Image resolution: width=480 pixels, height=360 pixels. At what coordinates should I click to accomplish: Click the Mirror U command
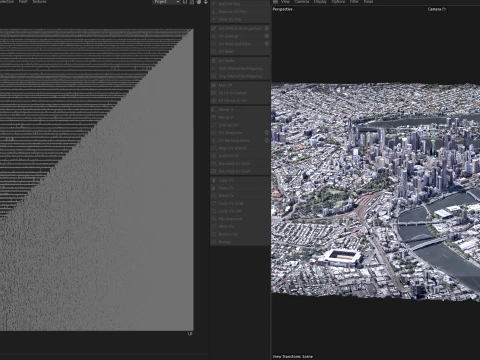[240, 110]
